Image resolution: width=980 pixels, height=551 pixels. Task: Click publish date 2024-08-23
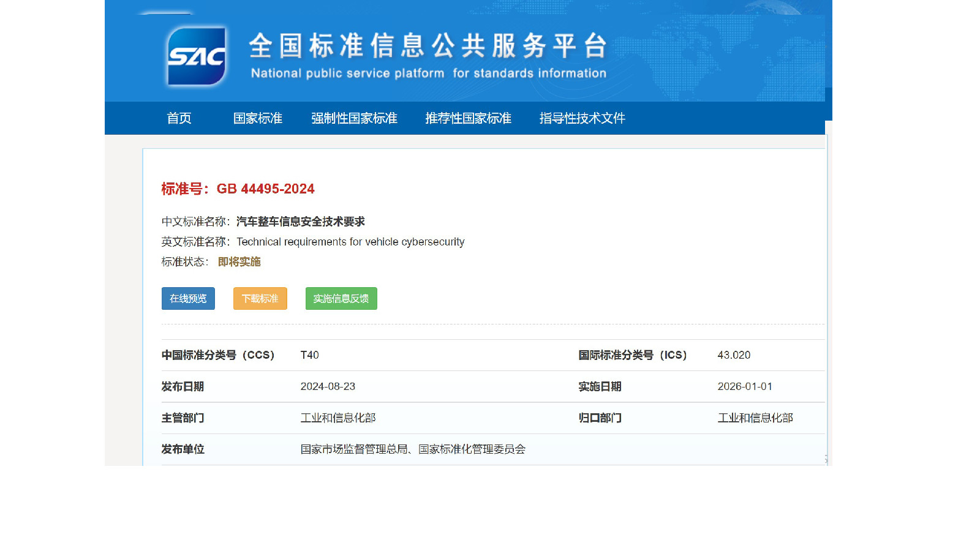click(x=328, y=386)
